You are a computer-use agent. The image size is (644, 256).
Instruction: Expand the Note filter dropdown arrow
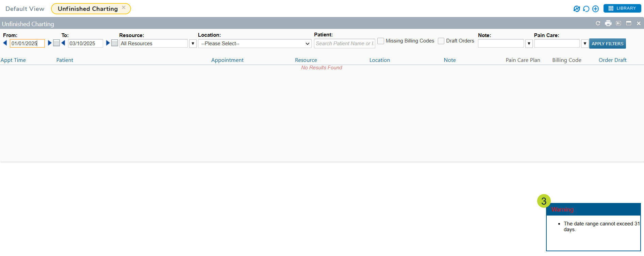(x=529, y=44)
